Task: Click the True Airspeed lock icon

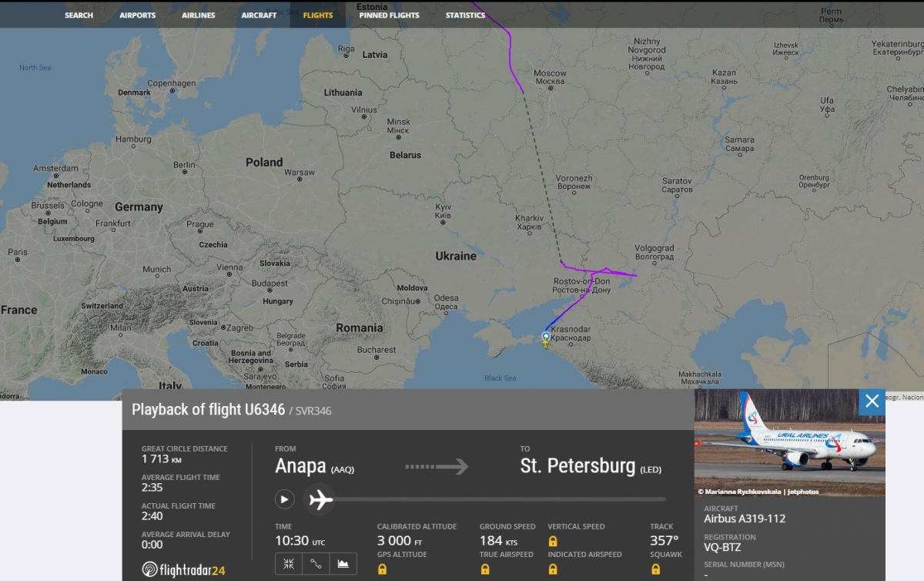Action: coord(484,569)
